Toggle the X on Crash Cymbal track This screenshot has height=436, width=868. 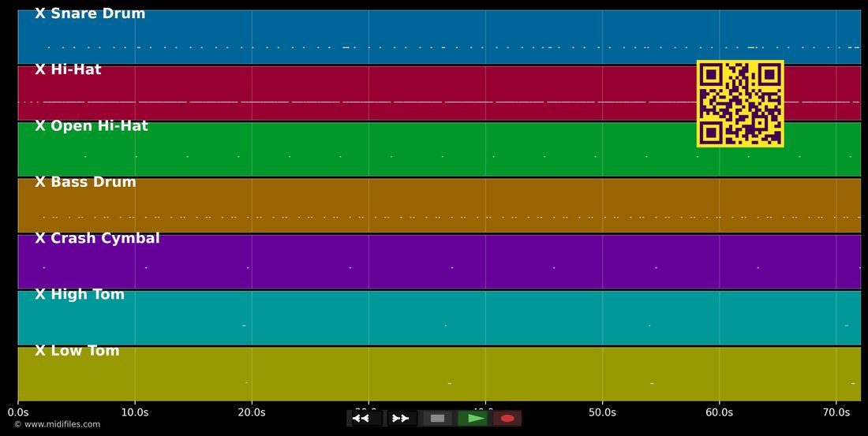tap(40, 238)
